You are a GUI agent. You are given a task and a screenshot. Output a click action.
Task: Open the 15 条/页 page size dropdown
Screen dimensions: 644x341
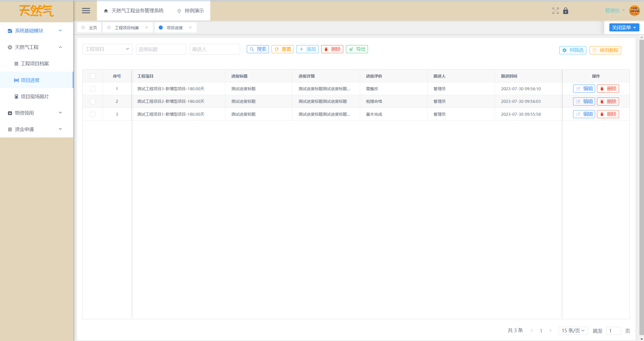(573, 331)
